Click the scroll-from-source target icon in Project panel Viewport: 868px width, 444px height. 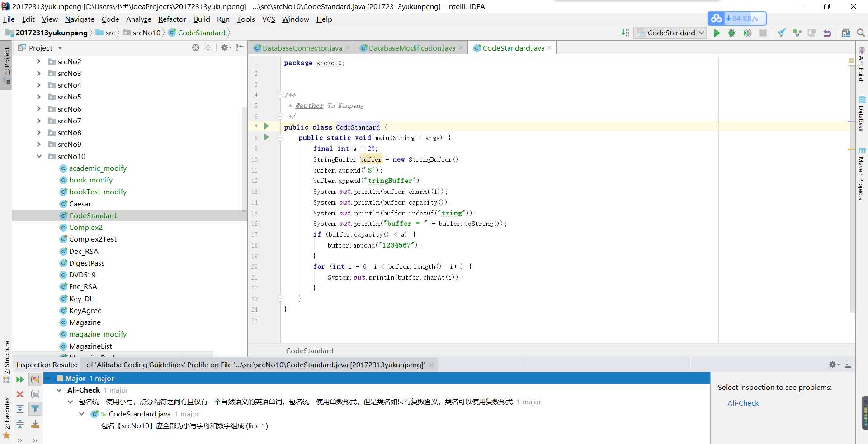[196, 47]
